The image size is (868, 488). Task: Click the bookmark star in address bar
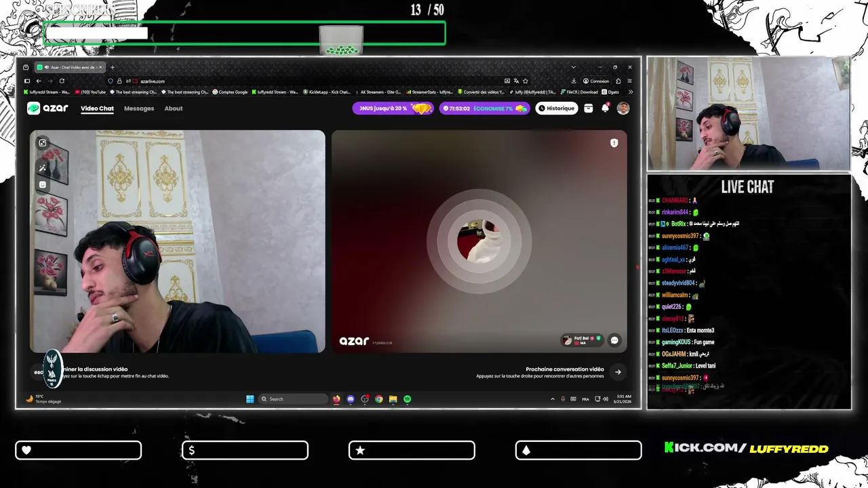(x=526, y=81)
